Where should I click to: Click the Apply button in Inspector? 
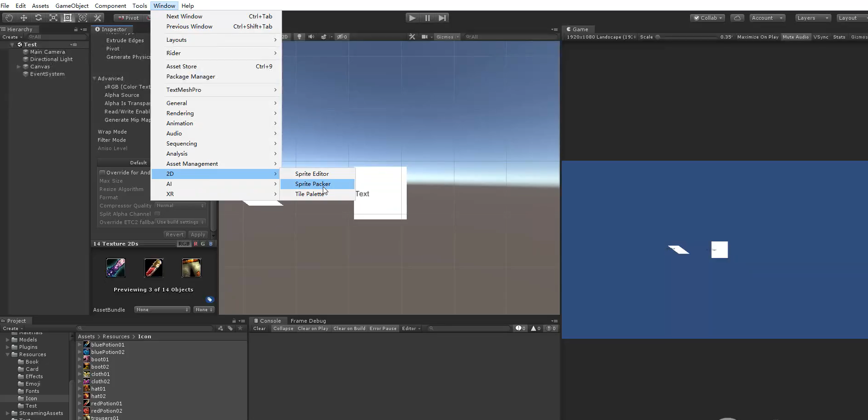tap(198, 234)
